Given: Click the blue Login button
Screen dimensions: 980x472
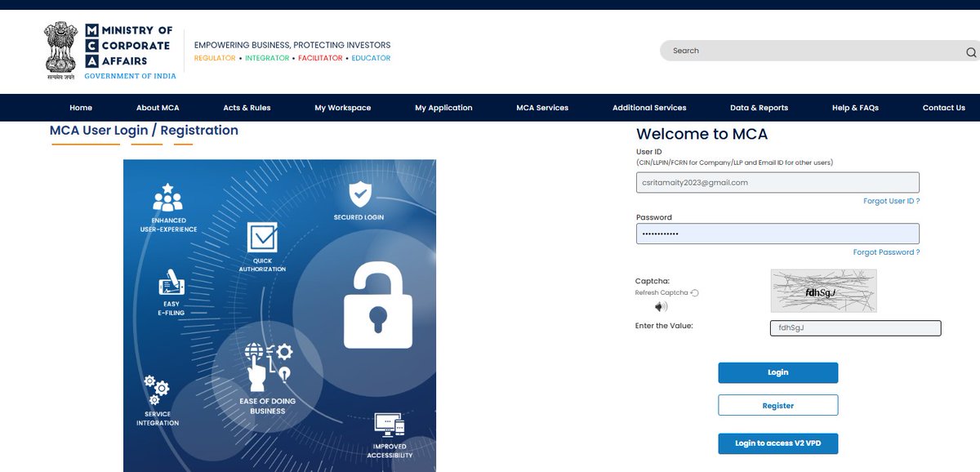Looking at the screenshot, I should (778, 372).
